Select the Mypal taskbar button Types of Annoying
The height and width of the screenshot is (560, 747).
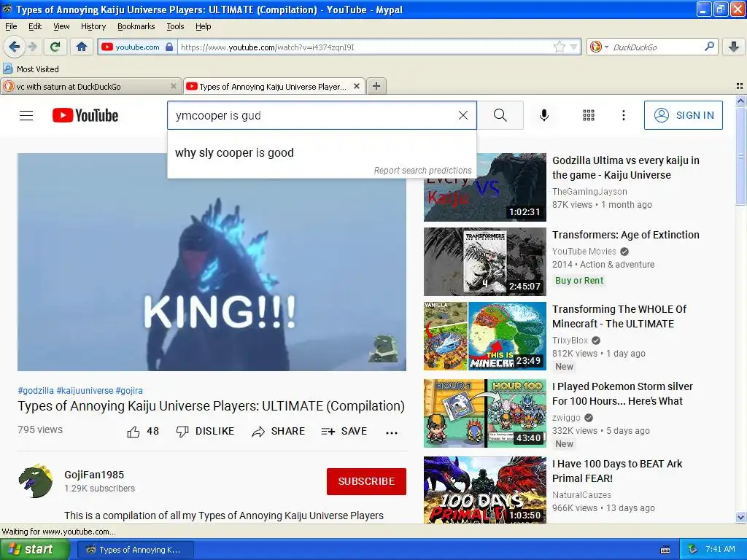point(135,550)
